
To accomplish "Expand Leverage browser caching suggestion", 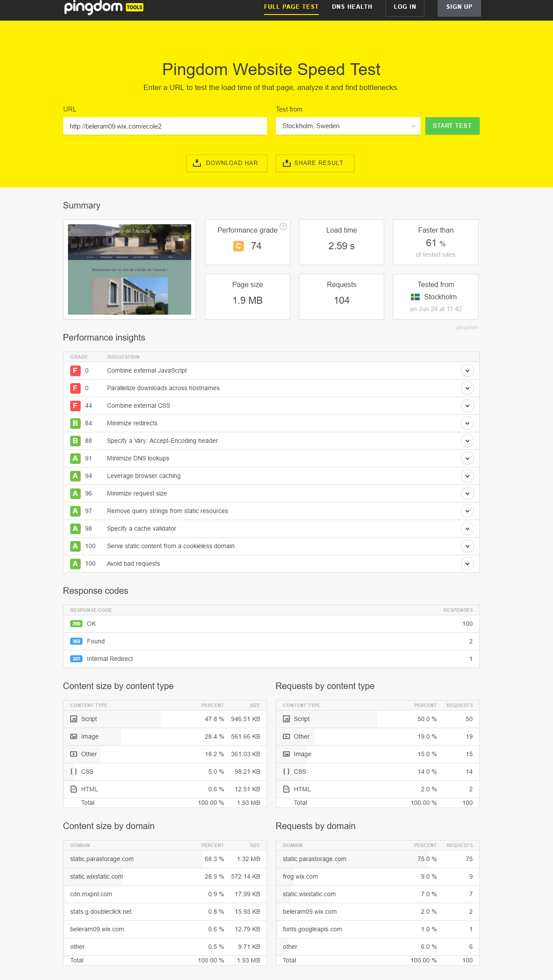I will [467, 476].
